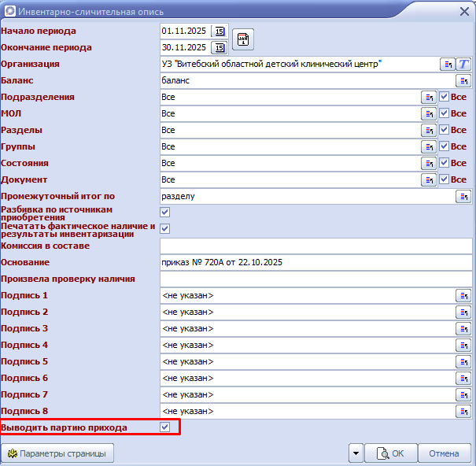Expand the dropdown arrow beside OK
476x466 pixels.
click(356, 453)
